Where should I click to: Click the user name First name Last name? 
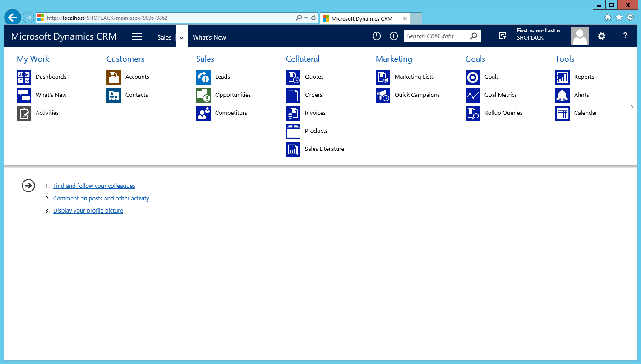coord(541,31)
